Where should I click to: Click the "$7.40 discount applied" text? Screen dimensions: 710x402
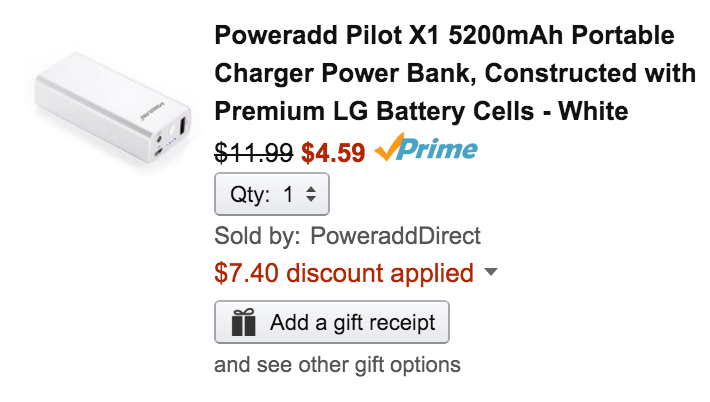344,273
